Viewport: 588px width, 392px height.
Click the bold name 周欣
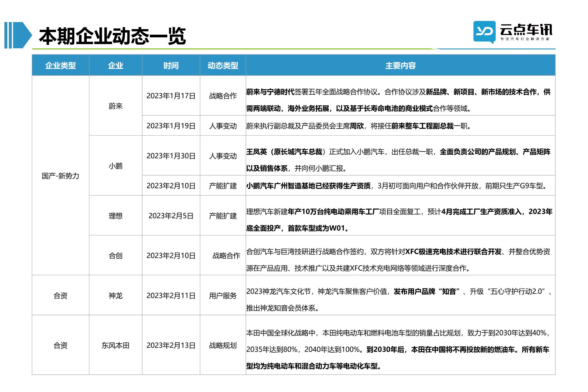tap(357, 126)
